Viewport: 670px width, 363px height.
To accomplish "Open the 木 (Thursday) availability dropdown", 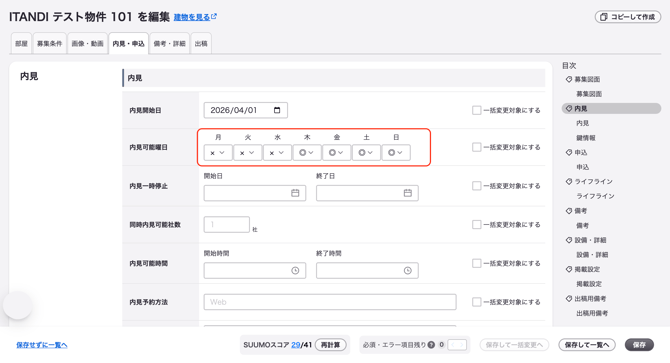I will tap(307, 152).
